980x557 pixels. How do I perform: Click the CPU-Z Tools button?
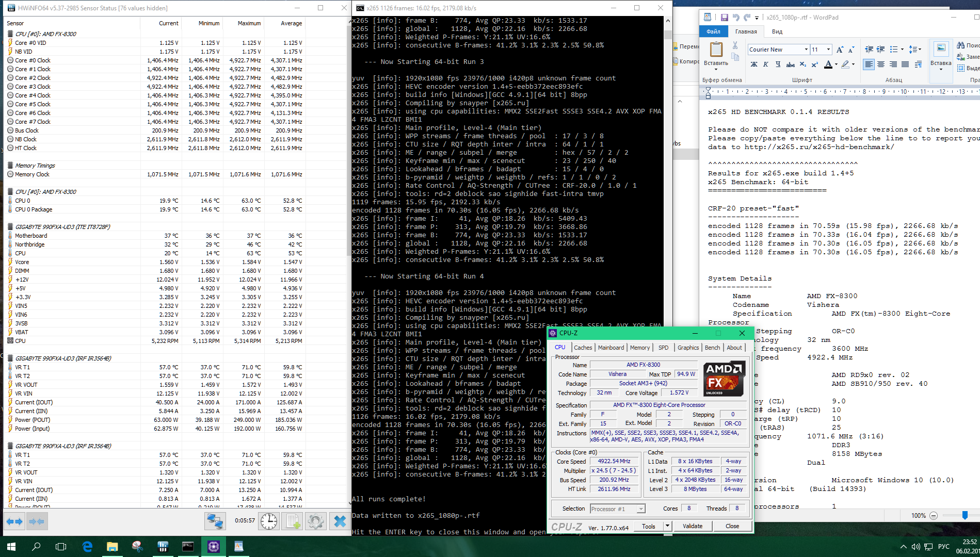coord(649,526)
